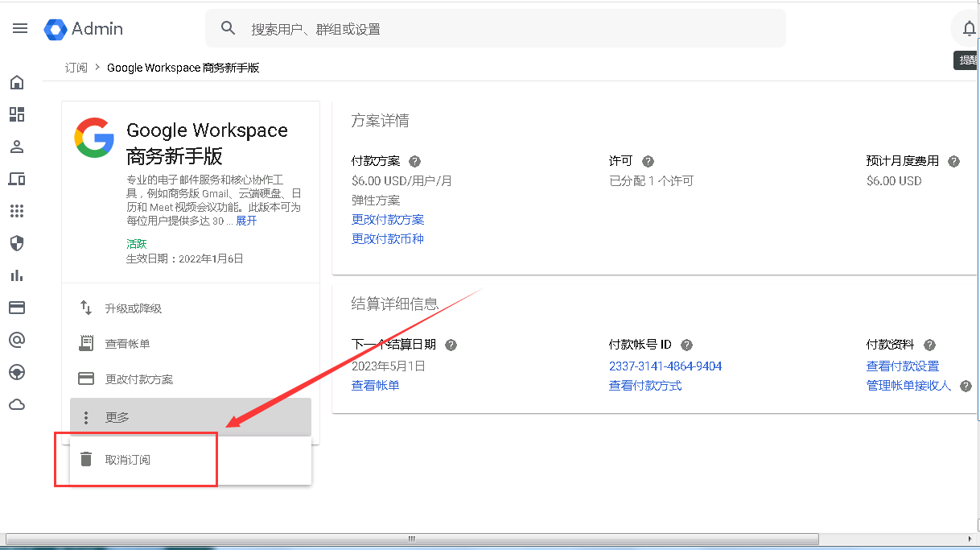
Task: Open Apps grid sidebar icon
Action: click(17, 211)
